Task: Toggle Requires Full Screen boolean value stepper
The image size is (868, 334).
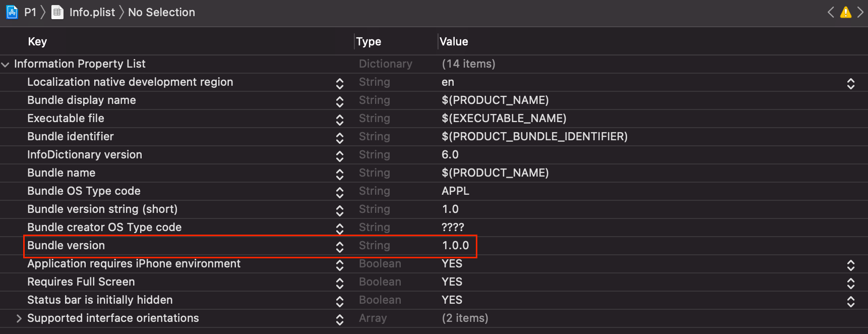Action: pos(851,283)
